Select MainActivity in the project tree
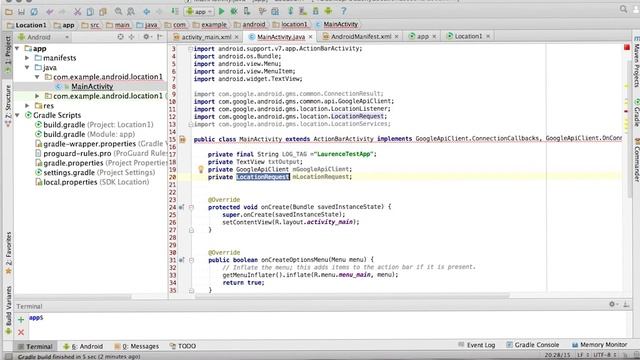 pyautogui.click(x=92, y=87)
